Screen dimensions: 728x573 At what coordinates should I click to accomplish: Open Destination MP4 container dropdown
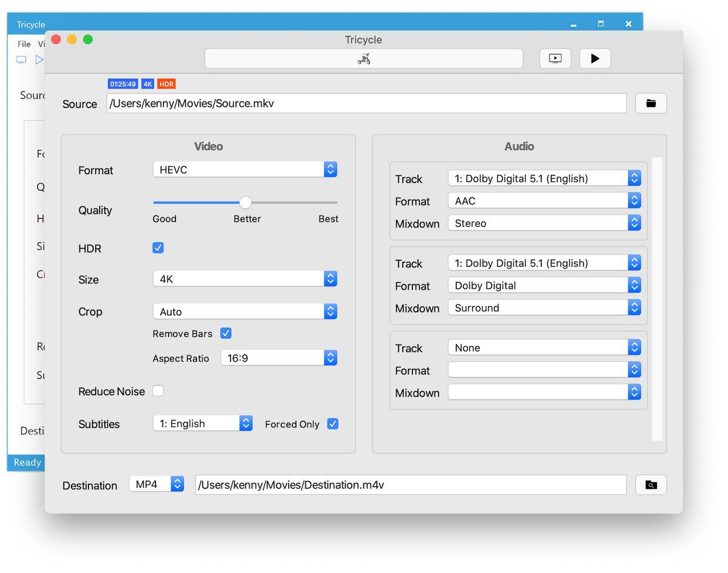coord(157,484)
